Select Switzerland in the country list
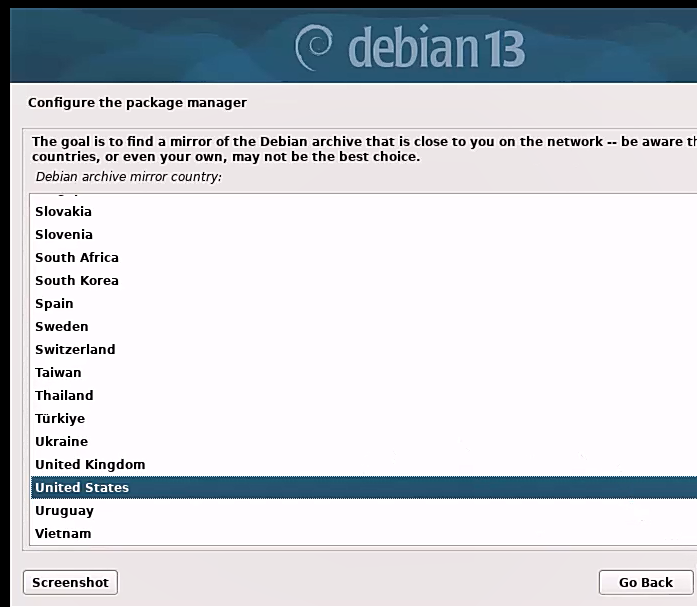This screenshot has height=607, width=697. (x=75, y=349)
